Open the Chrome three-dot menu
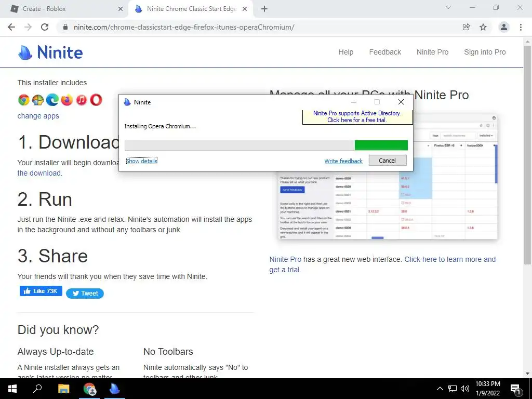The image size is (532, 399). point(521,27)
